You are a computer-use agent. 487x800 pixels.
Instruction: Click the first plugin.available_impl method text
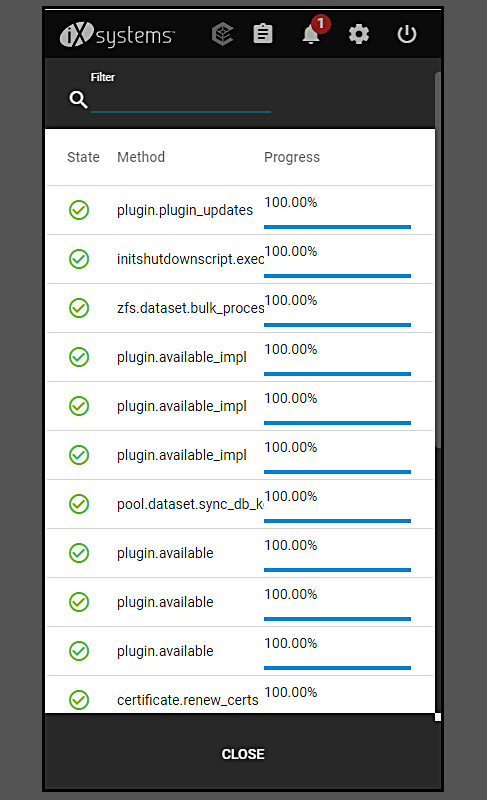tap(182, 357)
